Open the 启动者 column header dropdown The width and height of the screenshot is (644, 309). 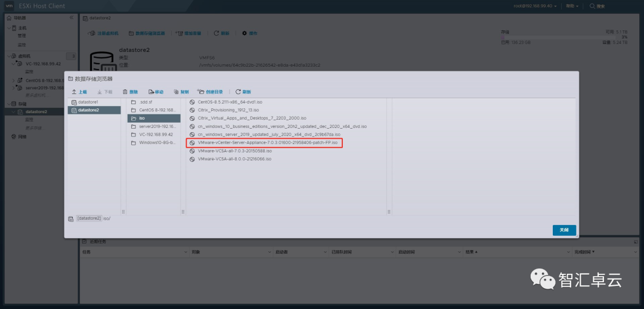[326, 252]
